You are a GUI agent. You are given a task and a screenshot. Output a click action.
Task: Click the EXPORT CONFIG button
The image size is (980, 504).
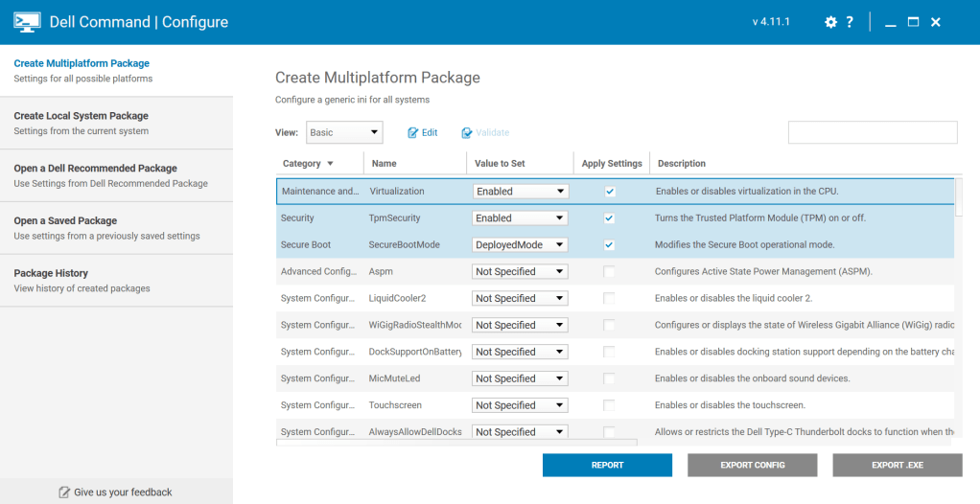[x=752, y=466]
